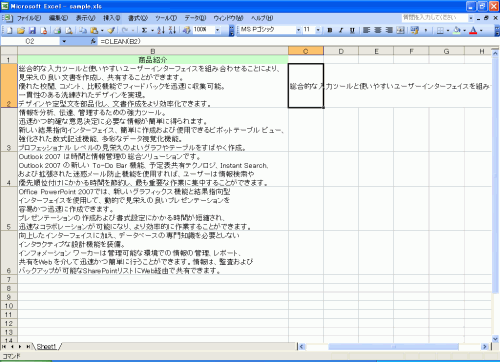Open the zoom percentage dropdown
500x362 pixels.
tap(218, 30)
